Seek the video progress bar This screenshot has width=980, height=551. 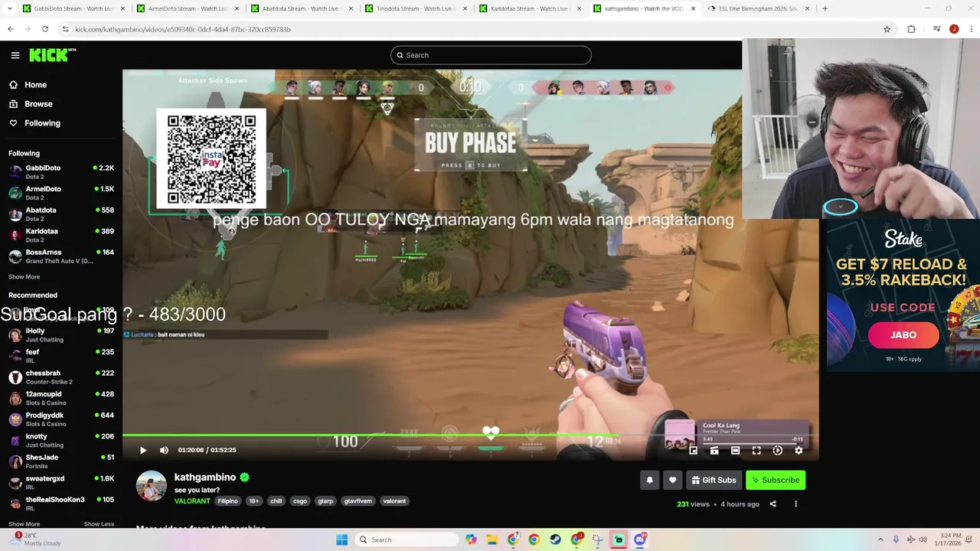pos(470,435)
